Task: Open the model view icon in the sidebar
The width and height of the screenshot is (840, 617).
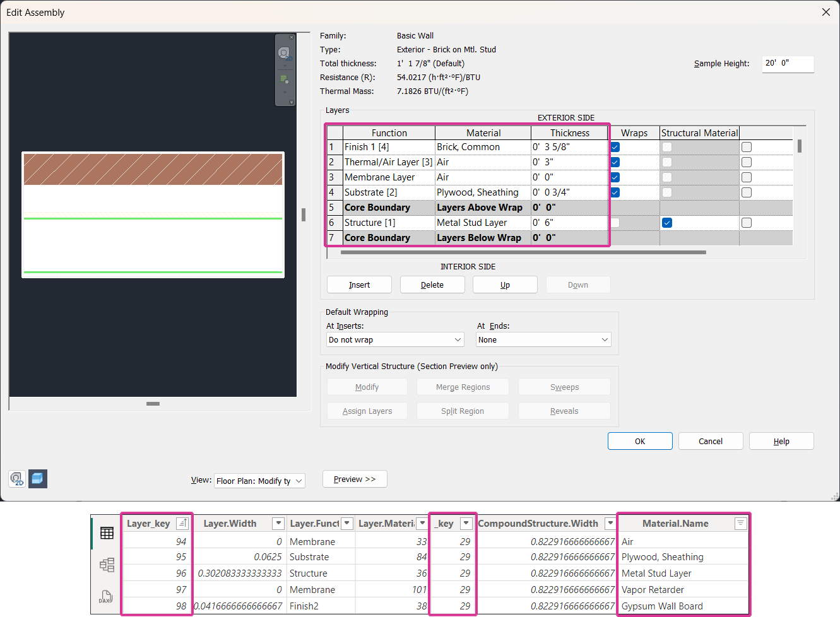Action: click(107, 565)
